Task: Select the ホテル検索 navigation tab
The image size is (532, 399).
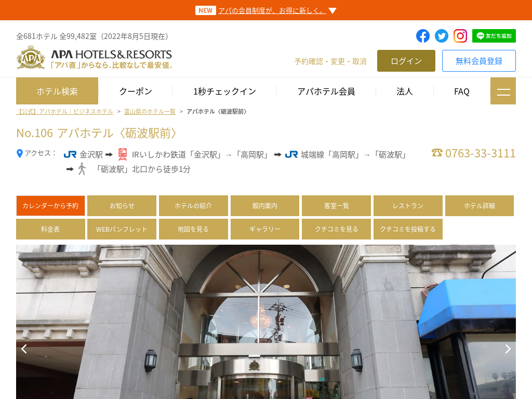Action: [57, 91]
